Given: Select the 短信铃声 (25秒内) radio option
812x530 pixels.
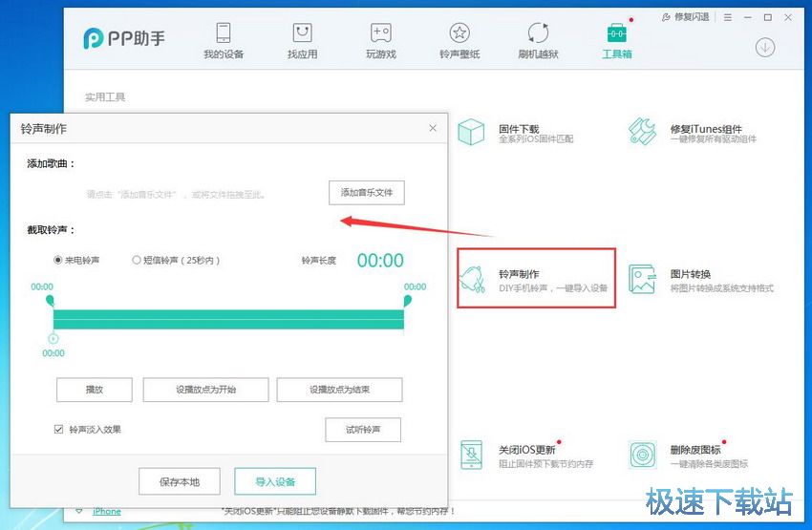Looking at the screenshot, I should (176, 260).
